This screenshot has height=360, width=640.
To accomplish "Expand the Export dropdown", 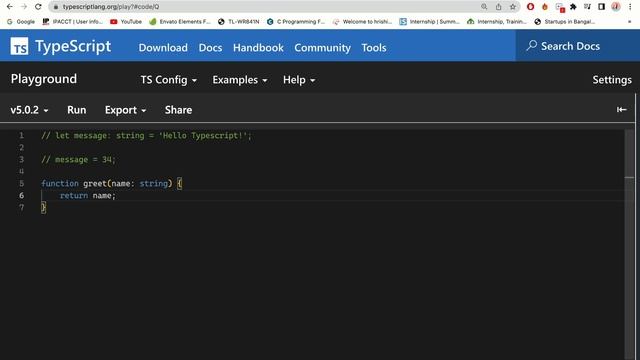I will coord(125,110).
